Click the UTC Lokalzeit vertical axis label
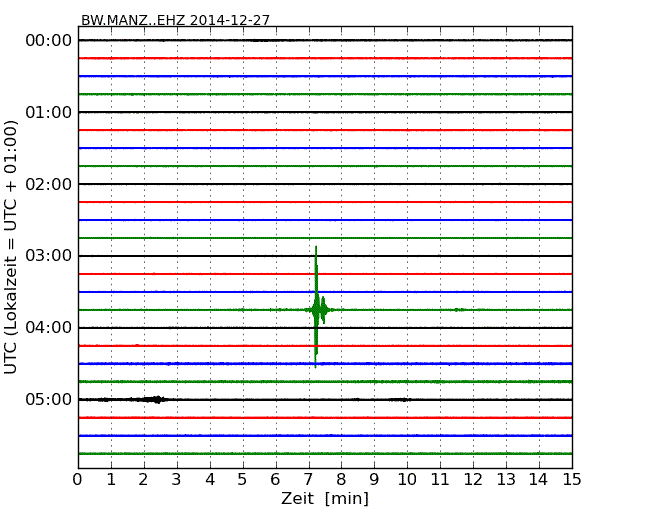 [x=12, y=247]
